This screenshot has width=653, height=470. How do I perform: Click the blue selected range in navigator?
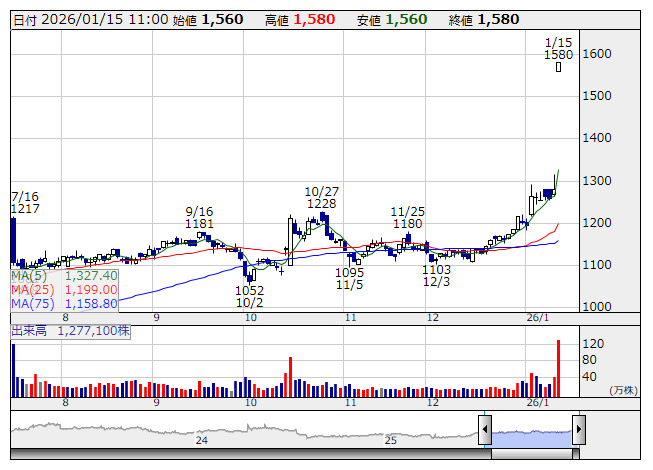click(531, 431)
